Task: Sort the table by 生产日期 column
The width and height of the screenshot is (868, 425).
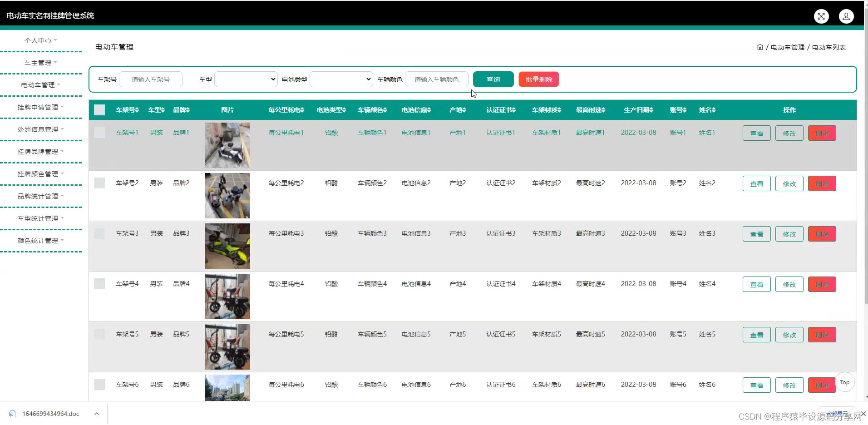Action: pos(638,109)
